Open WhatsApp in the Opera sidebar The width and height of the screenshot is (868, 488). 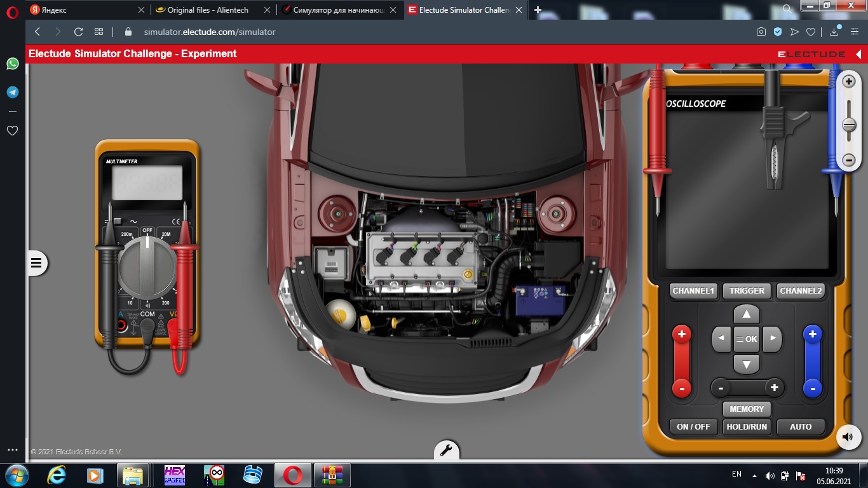pos(12,64)
